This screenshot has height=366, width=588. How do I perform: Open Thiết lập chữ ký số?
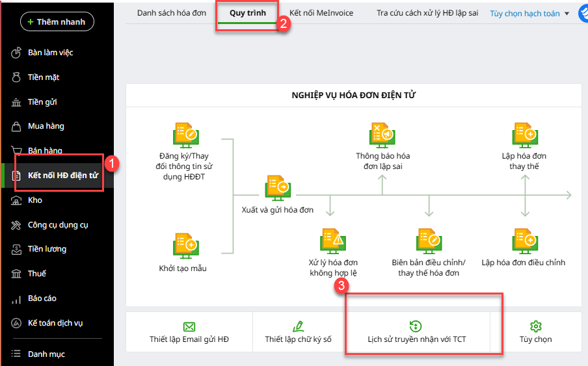pyautogui.click(x=298, y=332)
